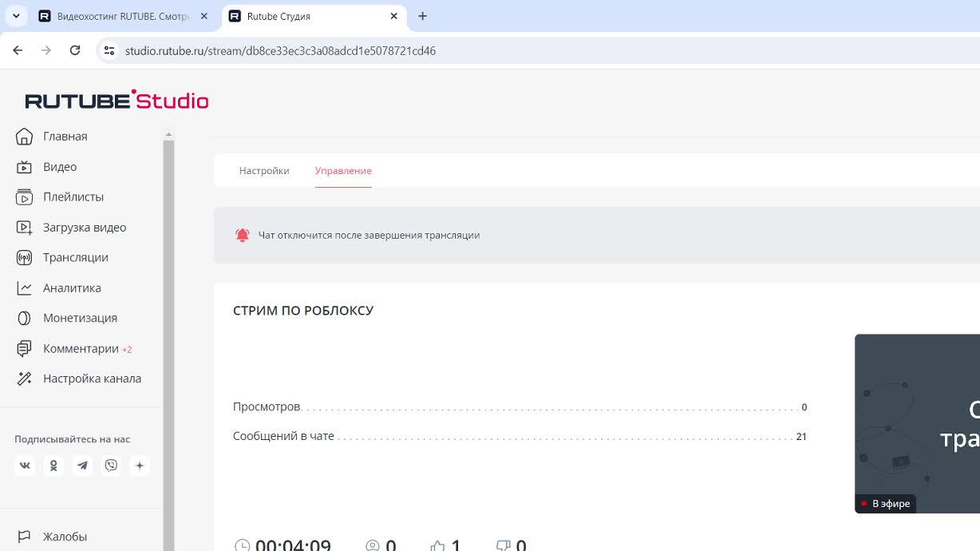Click the Чат отключится notice text
Screen dimensions: 980x551
point(369,236)
